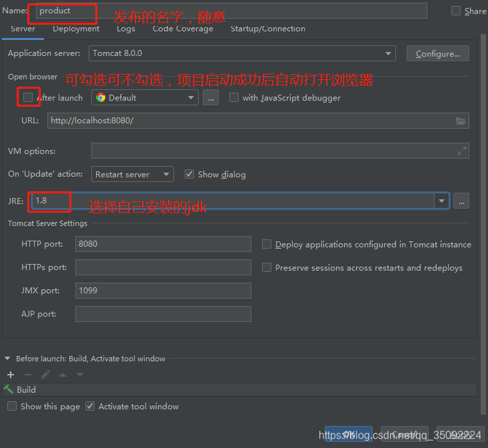Toggle the Share checkbox
Screen dimensions: 488x448
click(x=455, y=11)
